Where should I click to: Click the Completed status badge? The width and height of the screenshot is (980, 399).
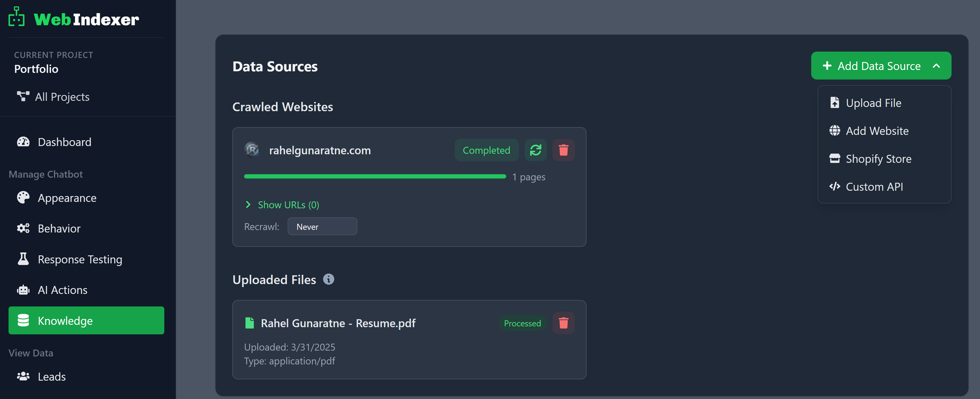pyautogui.click(x=486, y=150)
